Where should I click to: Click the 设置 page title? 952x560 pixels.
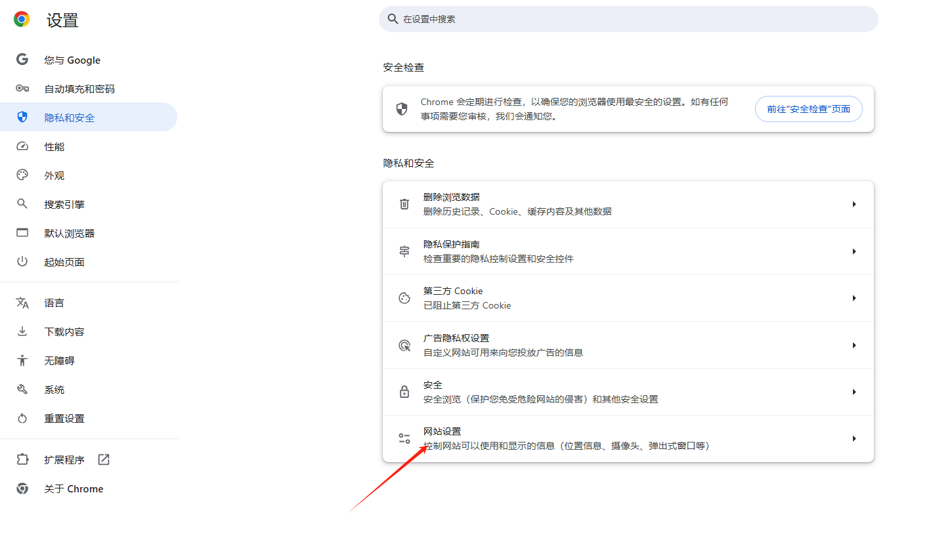[62, 20]
